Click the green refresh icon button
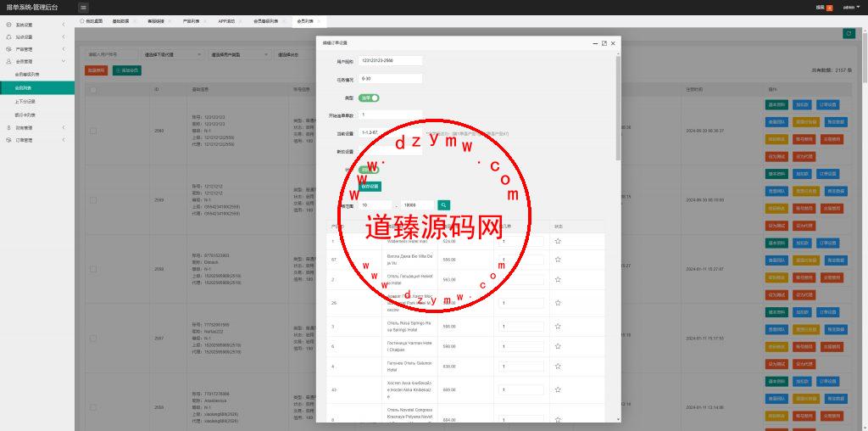This screenshot has height=431, width=868. pyautogui.click(x=849, y=34)
